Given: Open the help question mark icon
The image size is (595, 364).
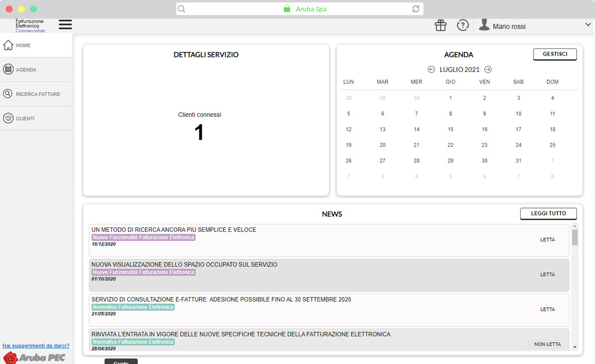Looking at the screenshot, I should [x=463, y=26].
